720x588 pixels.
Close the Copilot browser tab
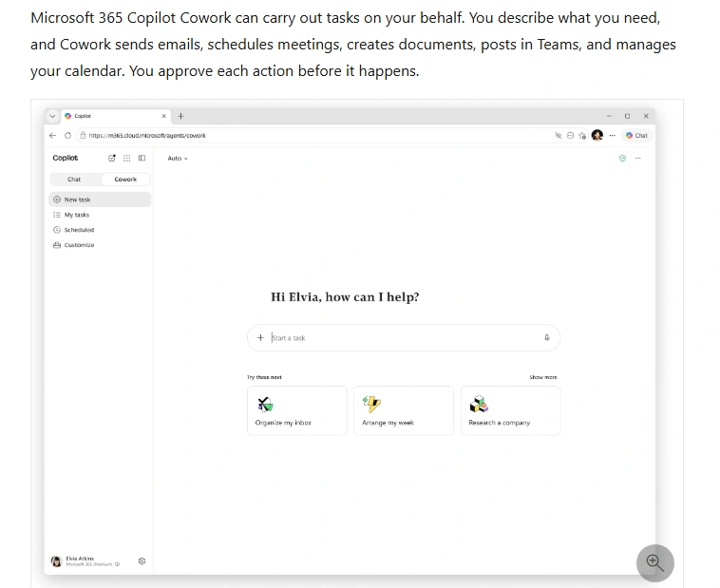pos(164,116)
